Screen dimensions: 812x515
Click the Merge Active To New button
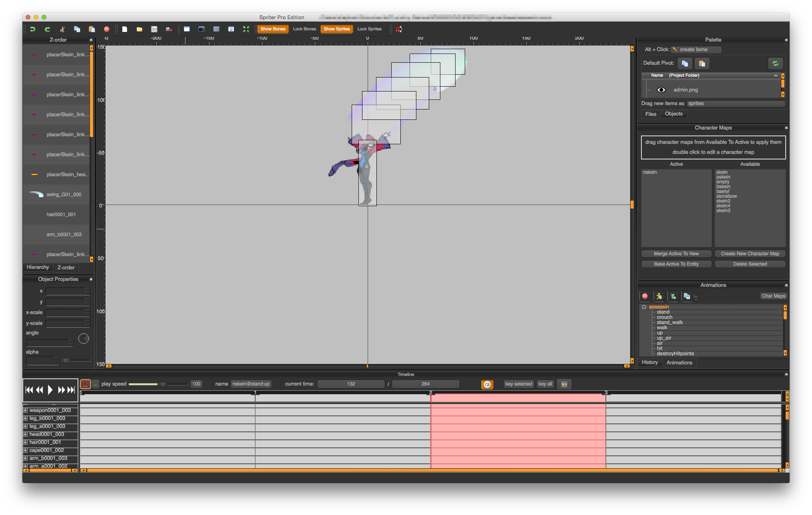(676, 254)
